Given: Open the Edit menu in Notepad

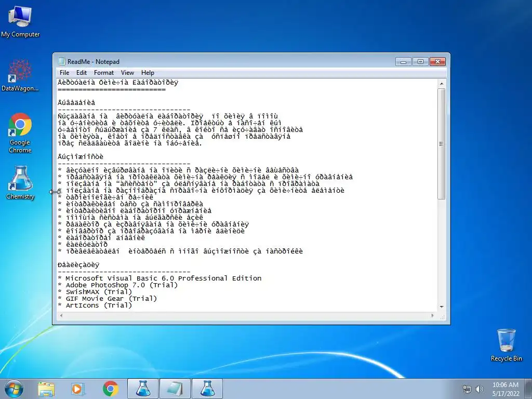Looking at the screenshot, I should tap(82, 73).
